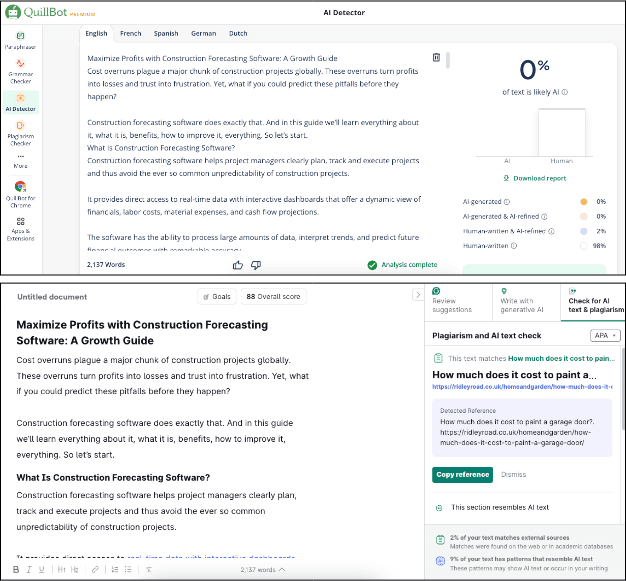Click the blue Human-written & AI-refined dot
This screenshot has height=581, width=626.
point(584,231)
